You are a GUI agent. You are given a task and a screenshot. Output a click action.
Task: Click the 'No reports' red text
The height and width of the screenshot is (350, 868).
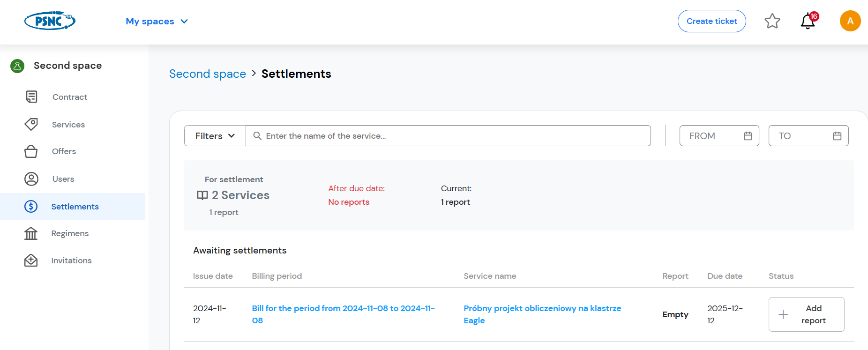349,202
